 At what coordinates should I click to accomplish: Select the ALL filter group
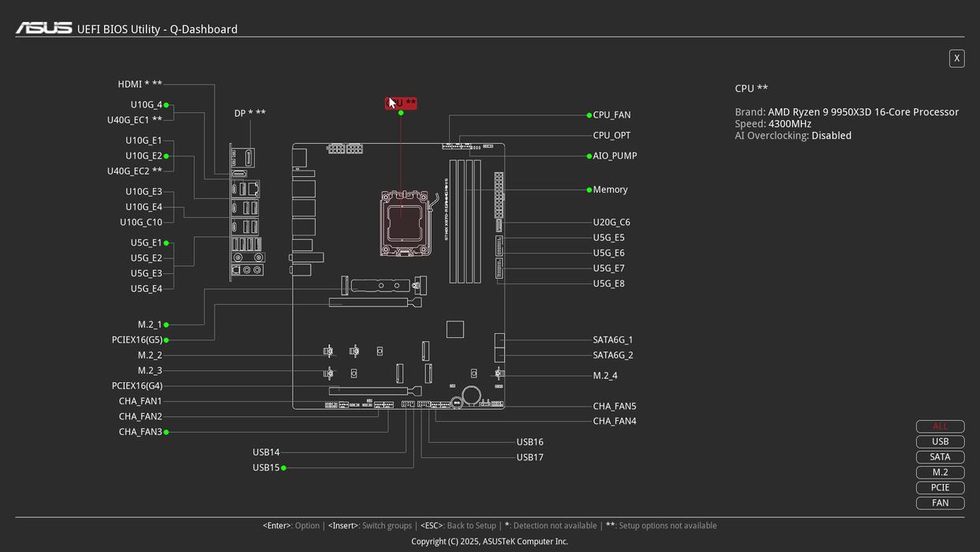point(940,426)
